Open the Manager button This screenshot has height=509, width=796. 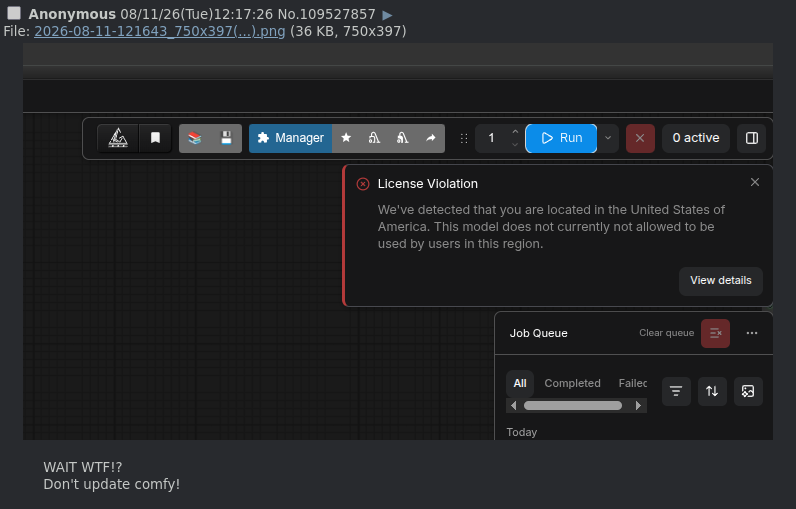pos(290,138)
